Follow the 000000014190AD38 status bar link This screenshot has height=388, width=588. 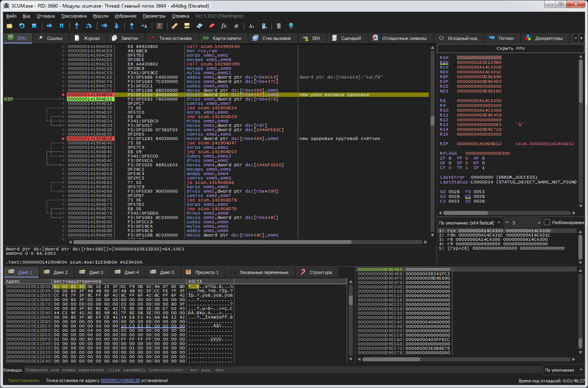[x=120, y=381]
